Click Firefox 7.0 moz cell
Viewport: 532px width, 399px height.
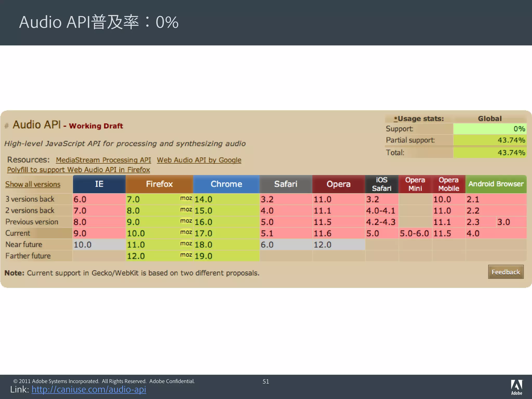tap(159, 199)
